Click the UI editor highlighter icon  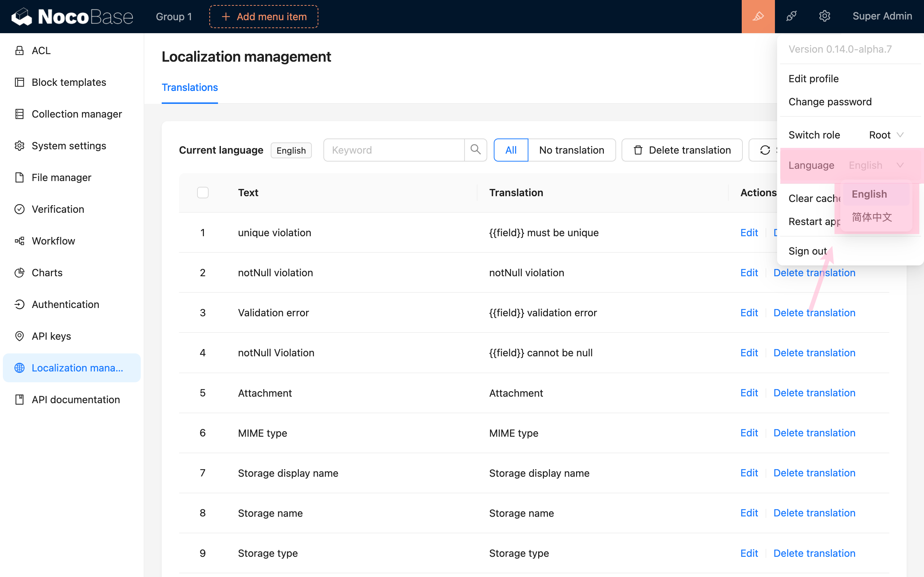click(758, 17)
